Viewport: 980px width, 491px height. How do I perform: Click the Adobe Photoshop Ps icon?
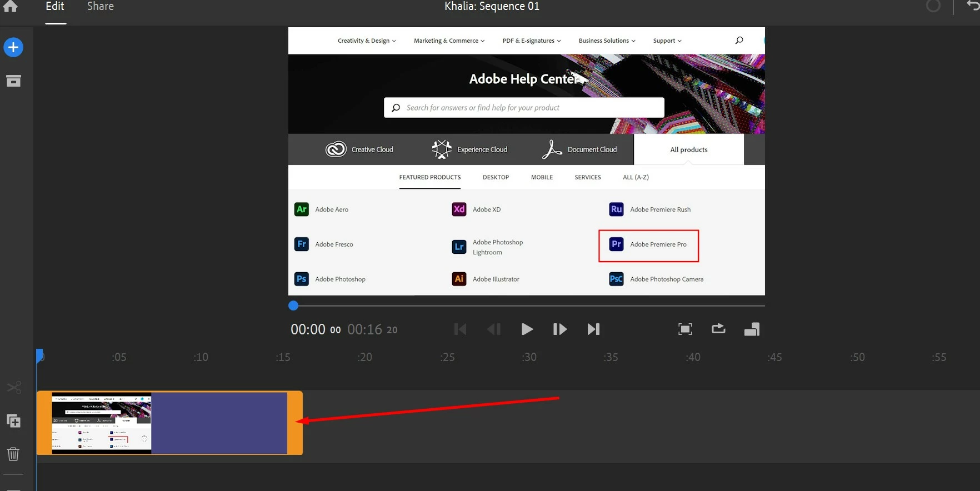302,279
